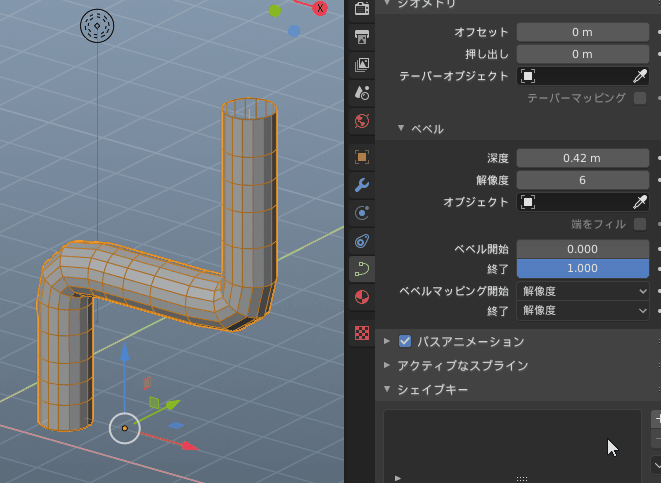Collapse the ベベル subpanel
Screen dimensions: 661x483
pos(401,128)
